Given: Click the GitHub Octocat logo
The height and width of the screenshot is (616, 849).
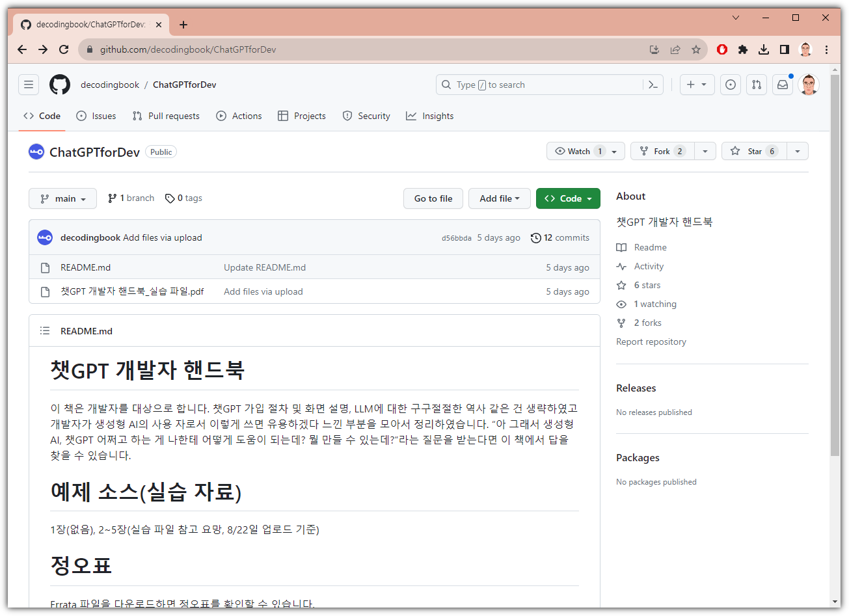Looking at the screenshot, I should (60, 85).
